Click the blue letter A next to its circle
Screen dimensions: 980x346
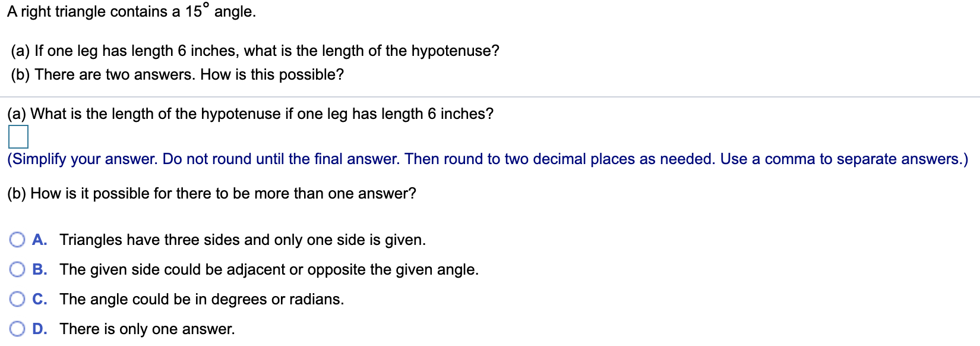coord(39,240)
